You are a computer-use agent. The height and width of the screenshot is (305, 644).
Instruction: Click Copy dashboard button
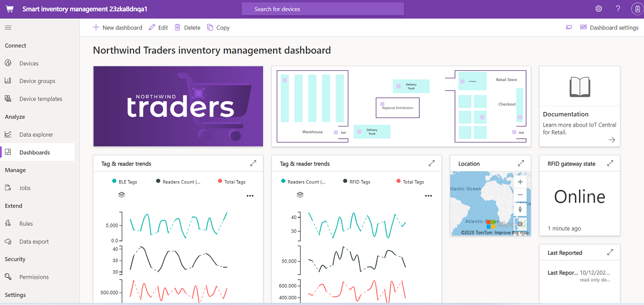pyautogui.click(x=218, y=27)
